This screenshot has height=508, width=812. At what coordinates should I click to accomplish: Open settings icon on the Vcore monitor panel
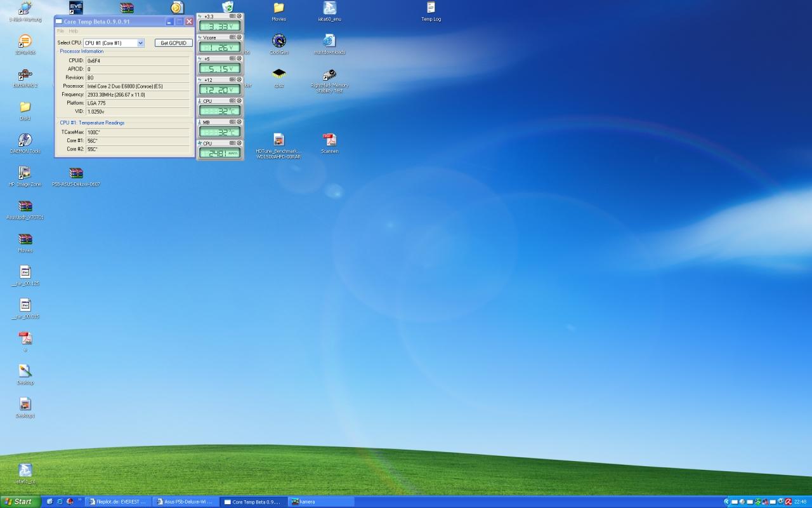[x=233, y=37]
